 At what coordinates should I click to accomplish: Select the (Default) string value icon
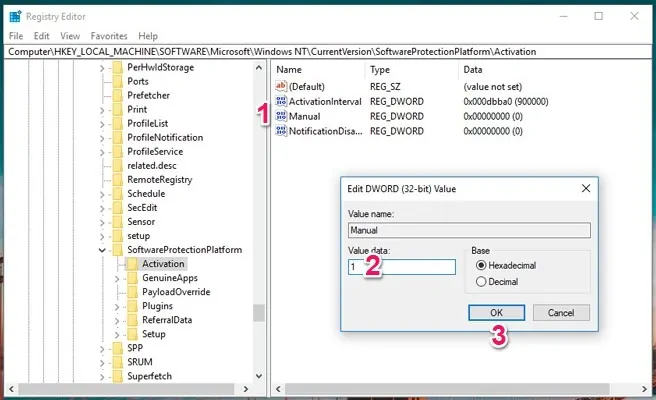tap(281, 86)
